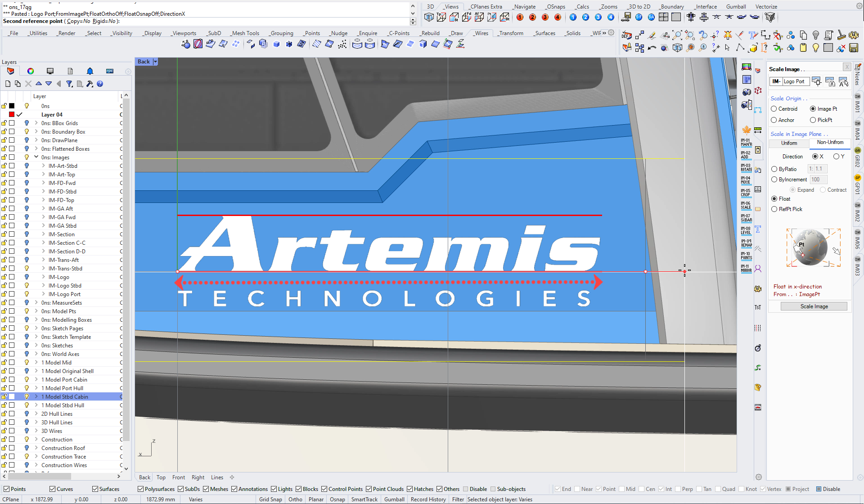Select the ByRatio scaling option
Screen dimensions: 864x504
[x=774, y=169]
